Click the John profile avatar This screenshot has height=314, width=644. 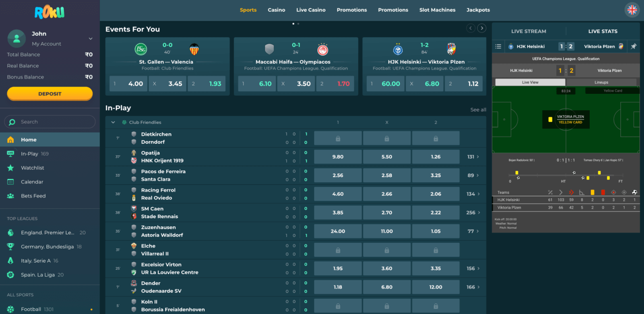coord(17,39)
